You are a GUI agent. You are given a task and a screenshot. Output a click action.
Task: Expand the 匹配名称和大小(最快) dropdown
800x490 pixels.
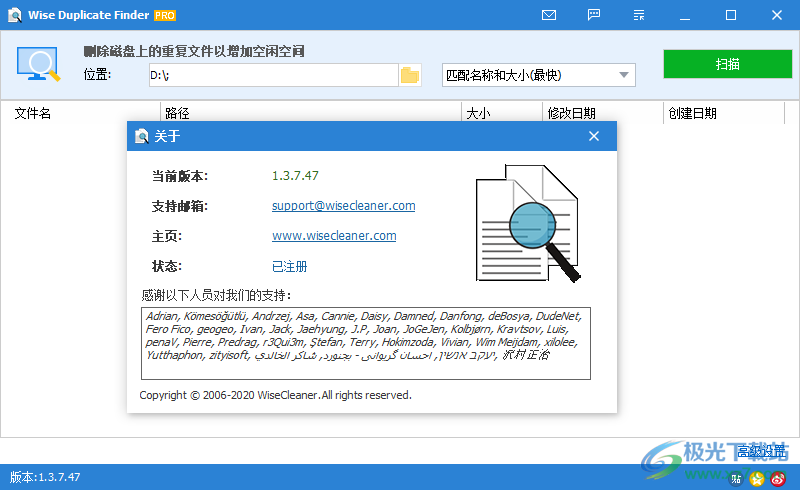coord(539,75)
